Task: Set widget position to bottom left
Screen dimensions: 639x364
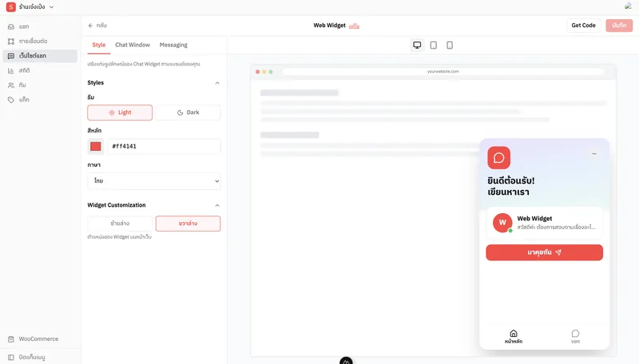Action: click(120, 224)
